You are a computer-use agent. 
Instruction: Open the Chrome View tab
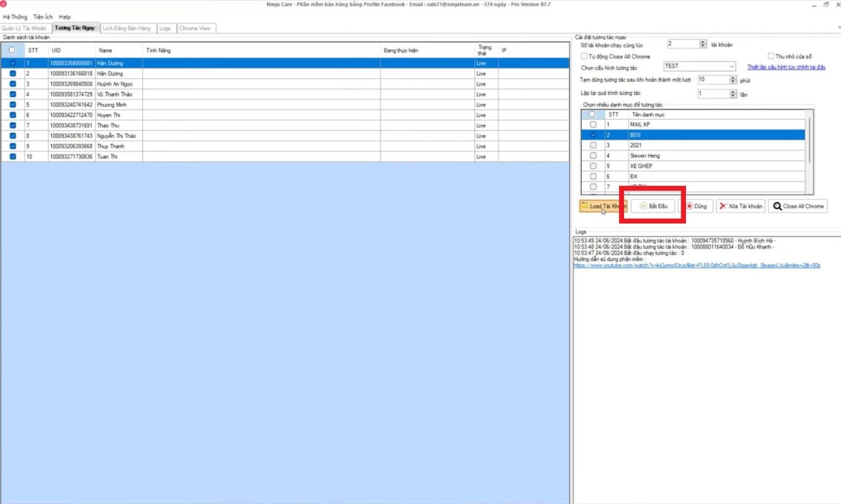click(x=195, y=28)
